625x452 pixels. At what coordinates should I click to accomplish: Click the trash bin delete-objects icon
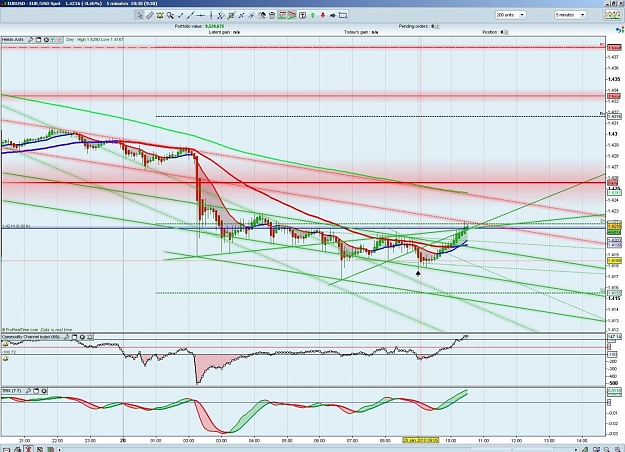pyautogui.click(x=272, y=16)
